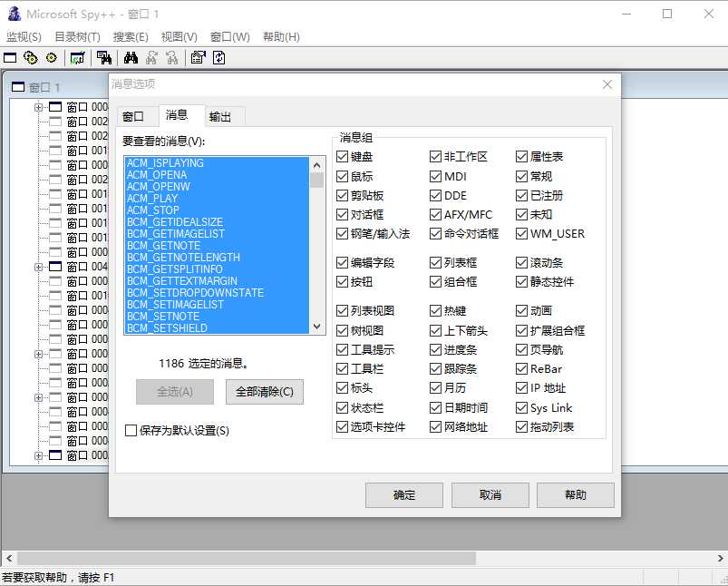Click the Spy++ application icon in title bar
Image resolution: width=728 pixels, height=586 pixels.
[15, 14]
